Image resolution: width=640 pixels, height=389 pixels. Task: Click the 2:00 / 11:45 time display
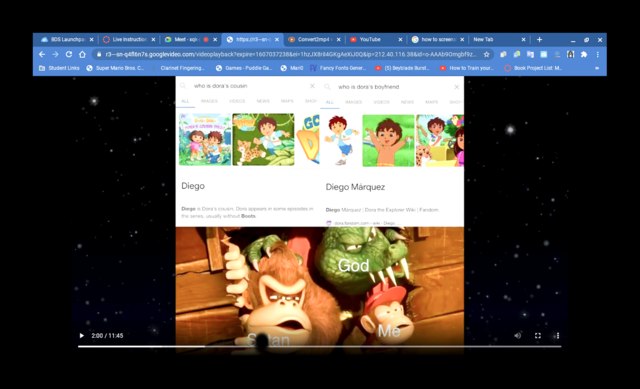(107, 336)
